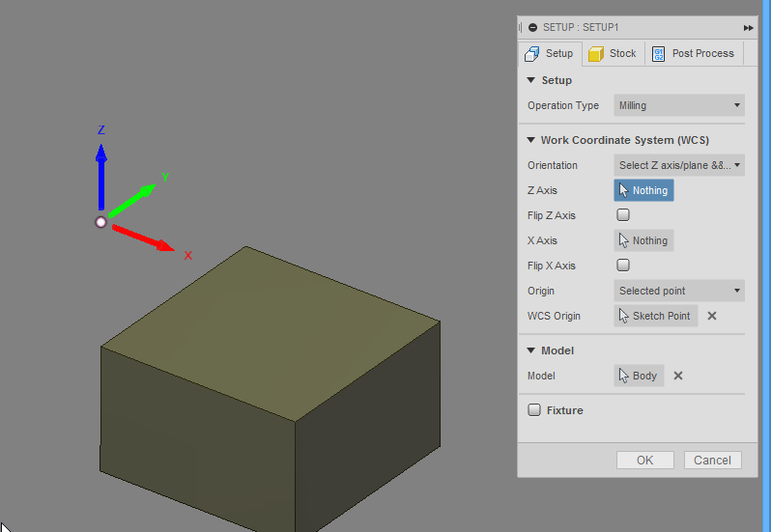Collapse the SETUP : SETUP1 dialog with minus icon
Viewport: 771px width, 532px height.
pos(532,27)
